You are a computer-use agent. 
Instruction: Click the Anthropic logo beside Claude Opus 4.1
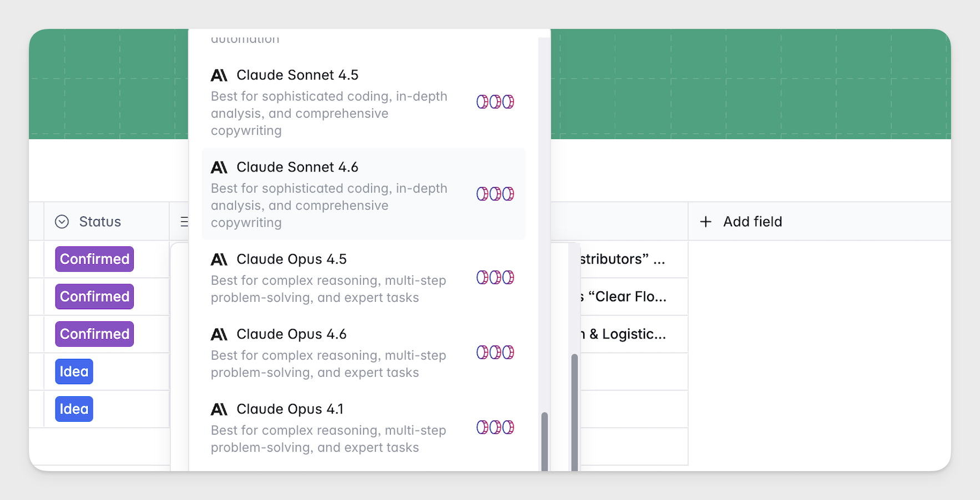[219, 409]
